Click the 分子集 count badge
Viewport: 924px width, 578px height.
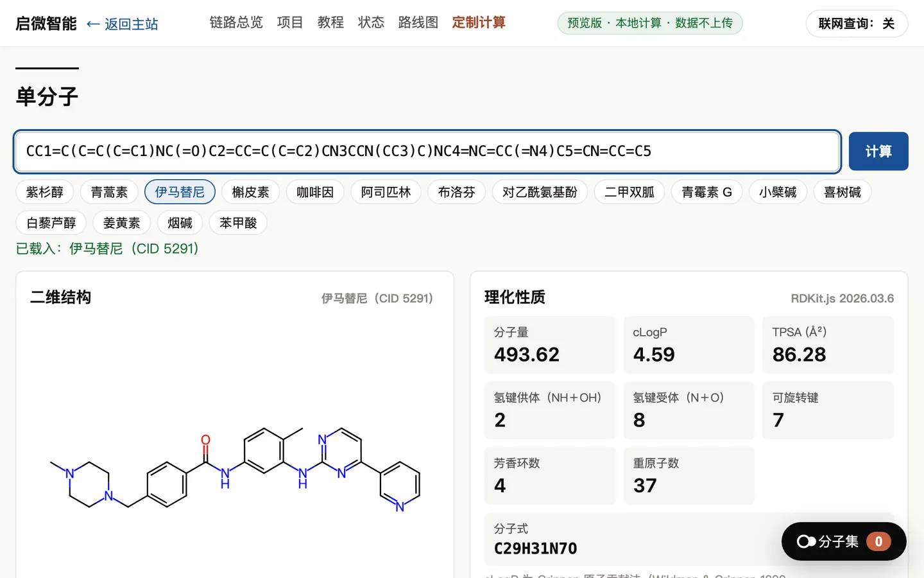click(878, 541)
